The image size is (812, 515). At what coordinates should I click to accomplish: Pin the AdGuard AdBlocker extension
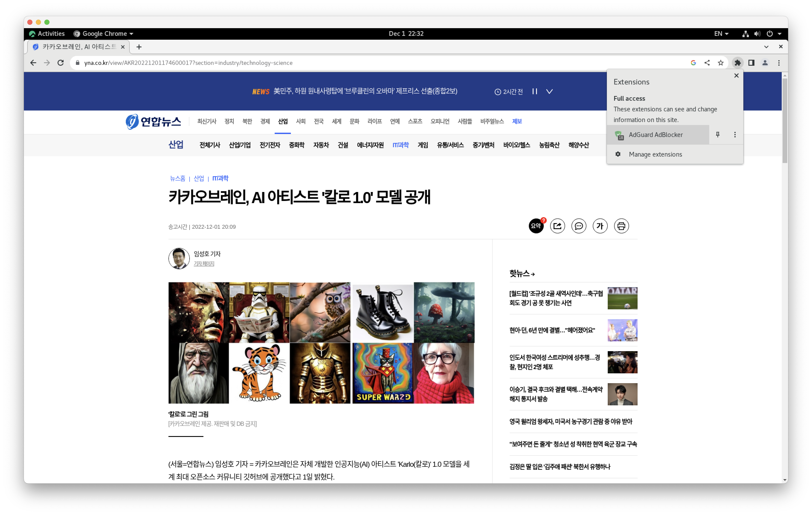point(718,135)
